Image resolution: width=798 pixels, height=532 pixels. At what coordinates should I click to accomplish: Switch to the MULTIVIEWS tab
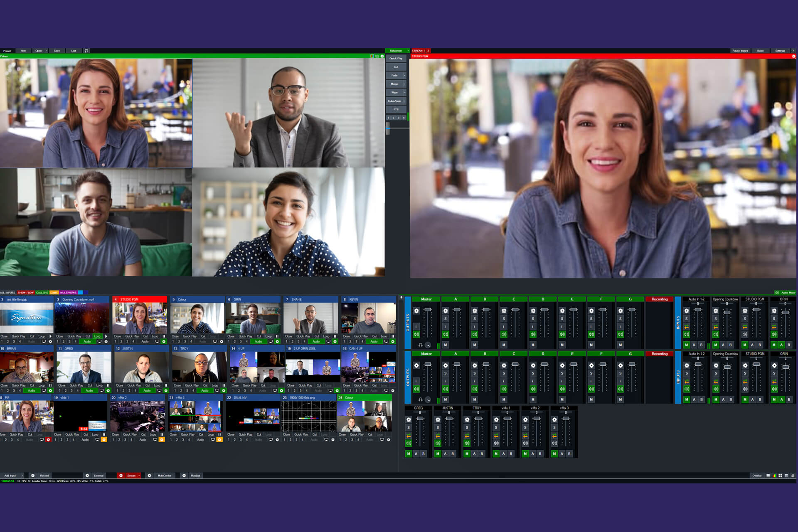click(69, 293)
